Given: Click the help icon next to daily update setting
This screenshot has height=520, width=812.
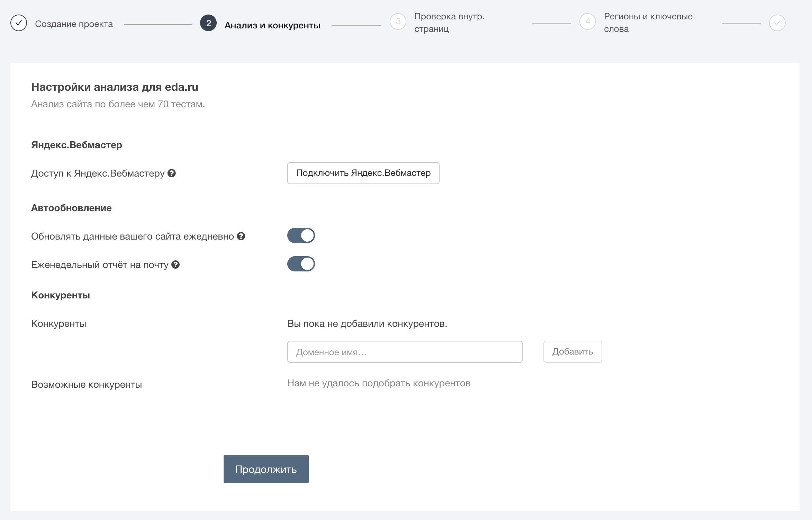Looking at the screenshot, I should point(241,236).
